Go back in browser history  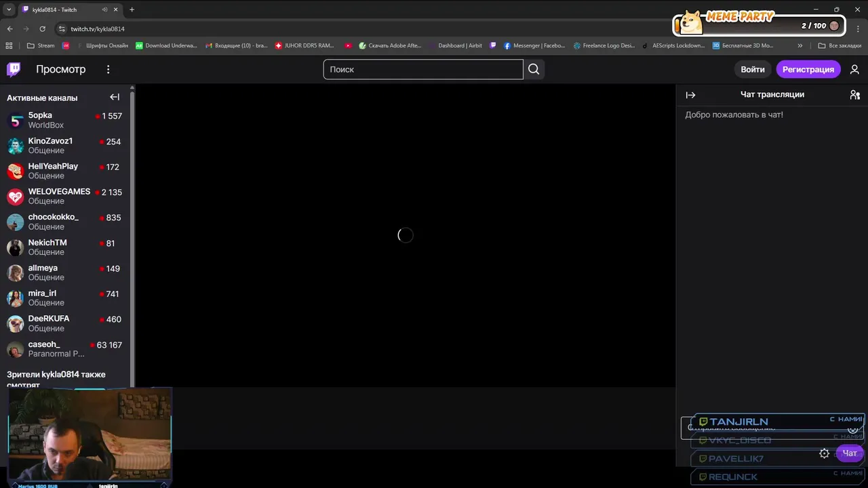[x=9, y=28]
